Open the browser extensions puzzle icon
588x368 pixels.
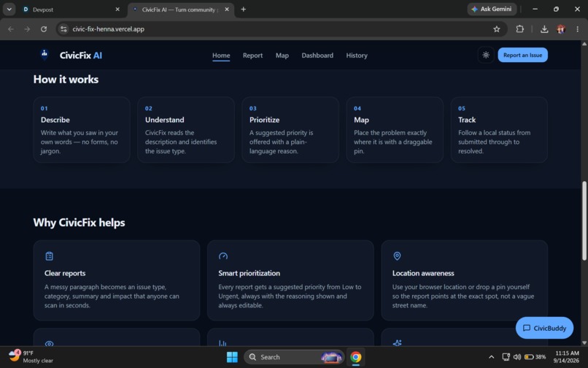519,29
